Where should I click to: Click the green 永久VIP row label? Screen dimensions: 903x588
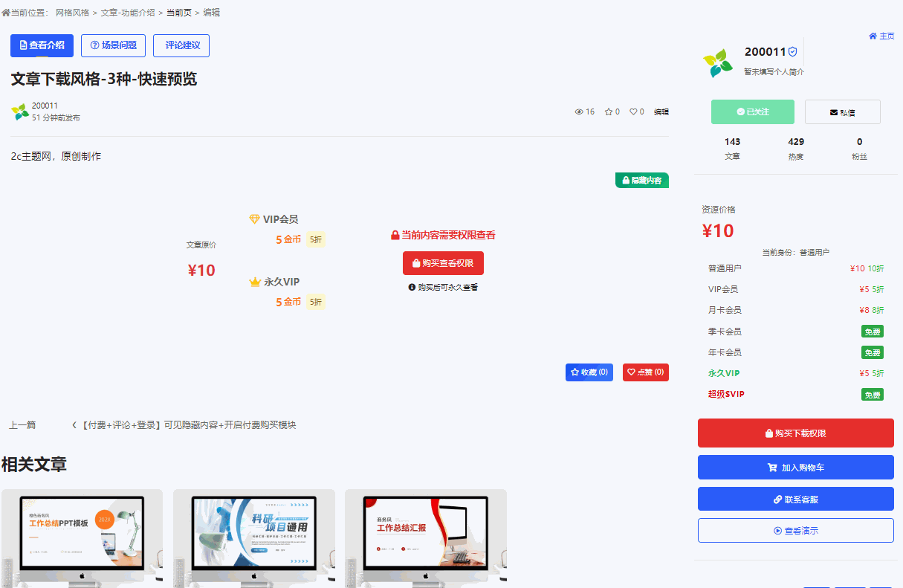[x=724, y=373]
